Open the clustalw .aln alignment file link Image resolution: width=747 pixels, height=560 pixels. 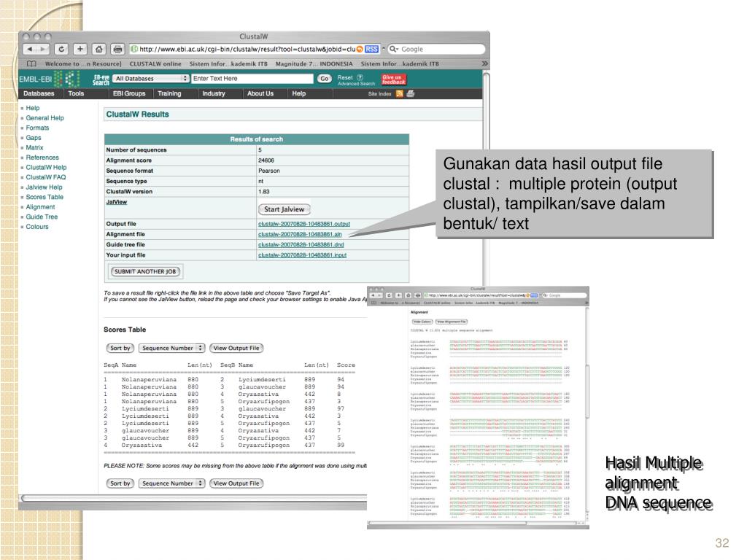pos(300,234)
